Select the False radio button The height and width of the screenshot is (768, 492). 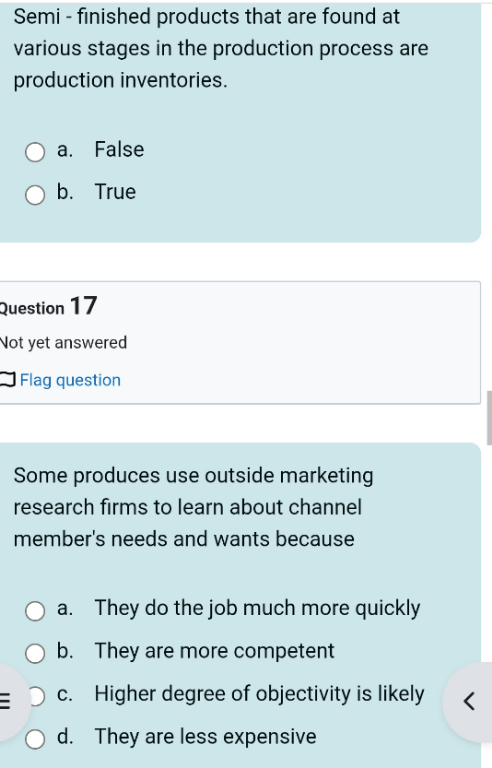tap(35, 152)
